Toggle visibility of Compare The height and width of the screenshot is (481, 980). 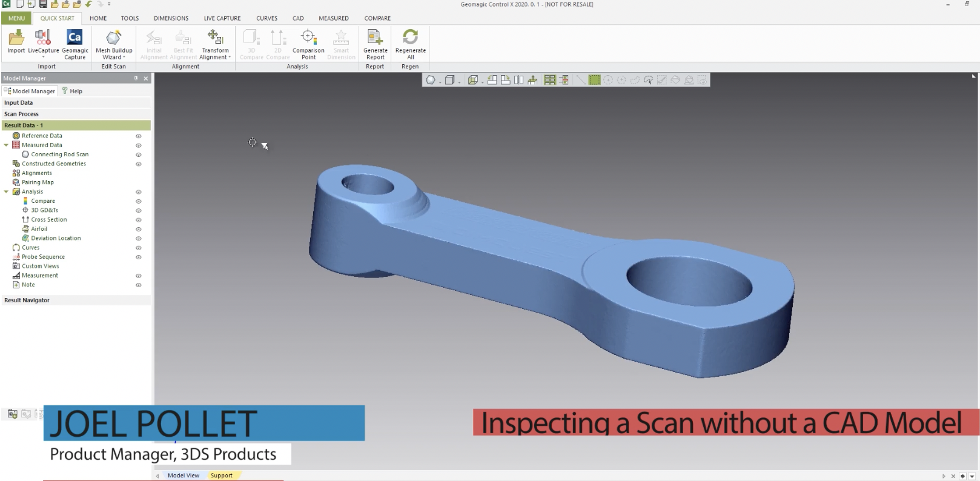138,201
